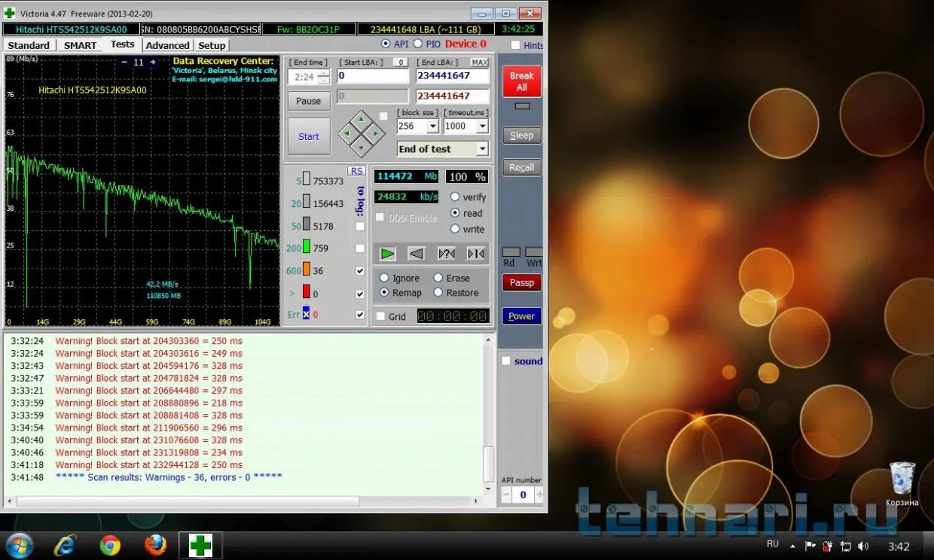934x560 pixels.
Task: Open the End of test action dropdown
Action: tap(482, 149)
